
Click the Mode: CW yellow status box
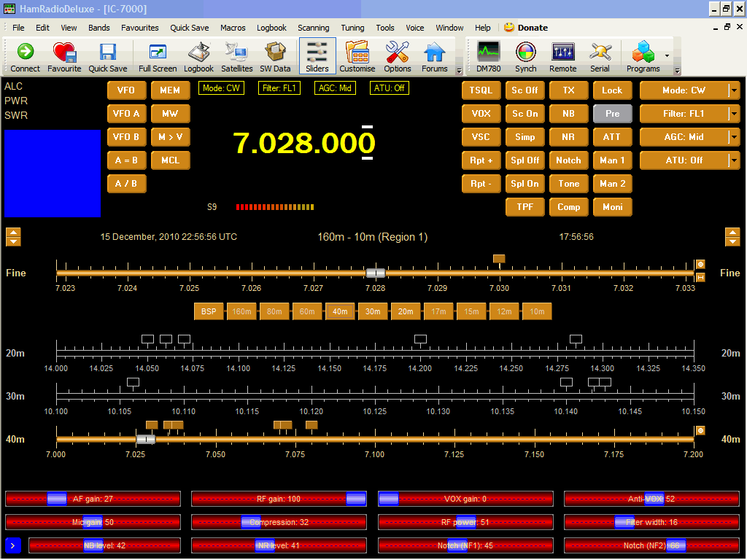[222, 88]
